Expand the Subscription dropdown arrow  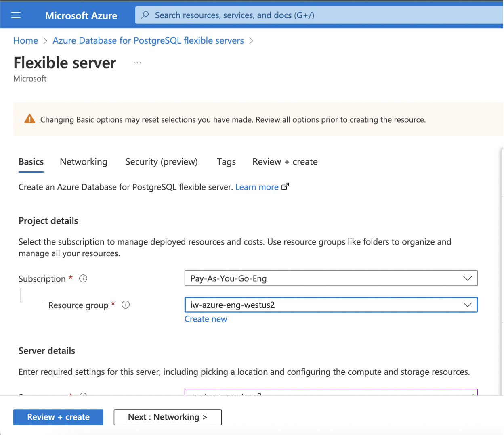468,278
